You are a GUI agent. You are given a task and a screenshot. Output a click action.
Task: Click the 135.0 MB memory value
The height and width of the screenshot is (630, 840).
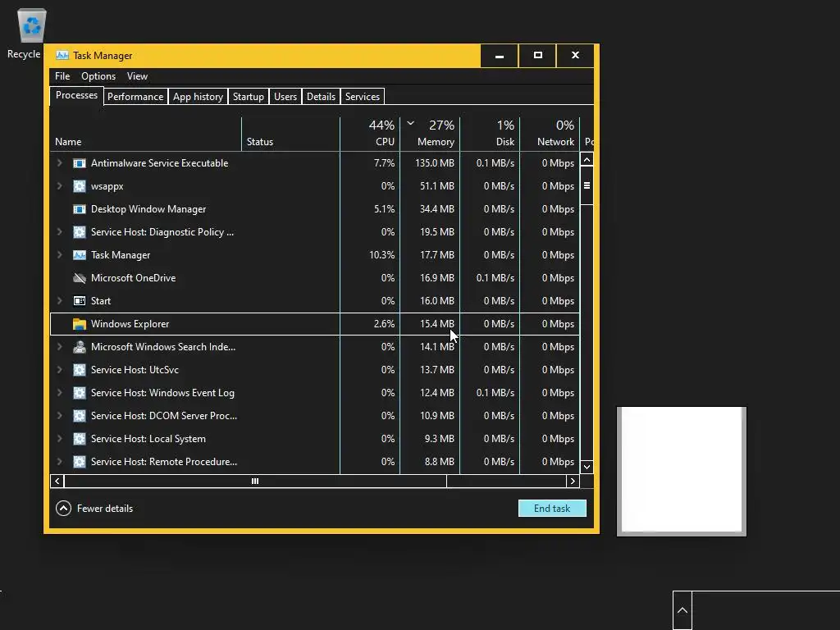(x=435, y=163)
